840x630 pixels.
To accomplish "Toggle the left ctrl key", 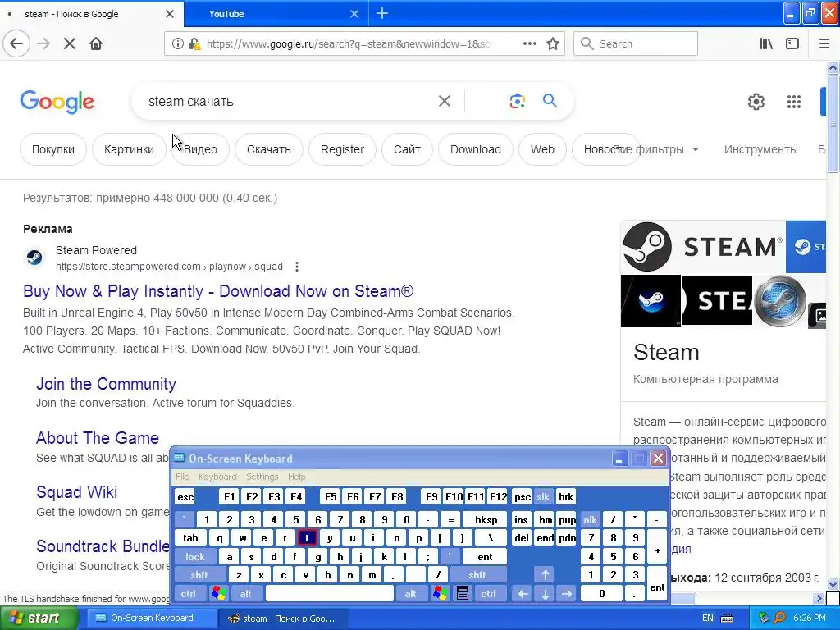I will point(188,594).
